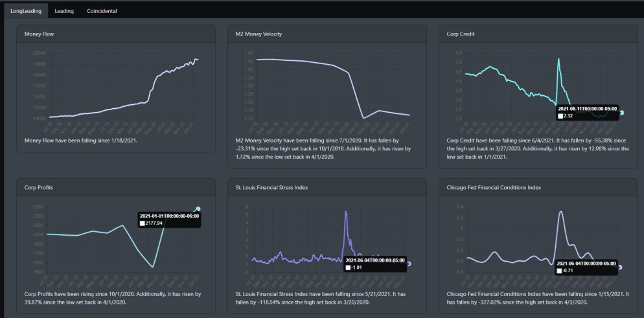This screenshot has width=644, height=318.
Task: Click the Corp Credit highlighted end data point
Action: click(x=621, y=113)
